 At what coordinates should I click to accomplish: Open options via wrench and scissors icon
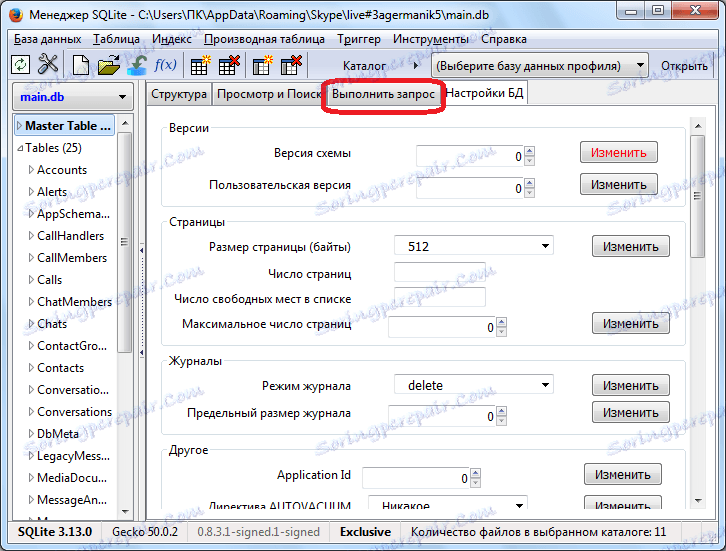point(48,65)
